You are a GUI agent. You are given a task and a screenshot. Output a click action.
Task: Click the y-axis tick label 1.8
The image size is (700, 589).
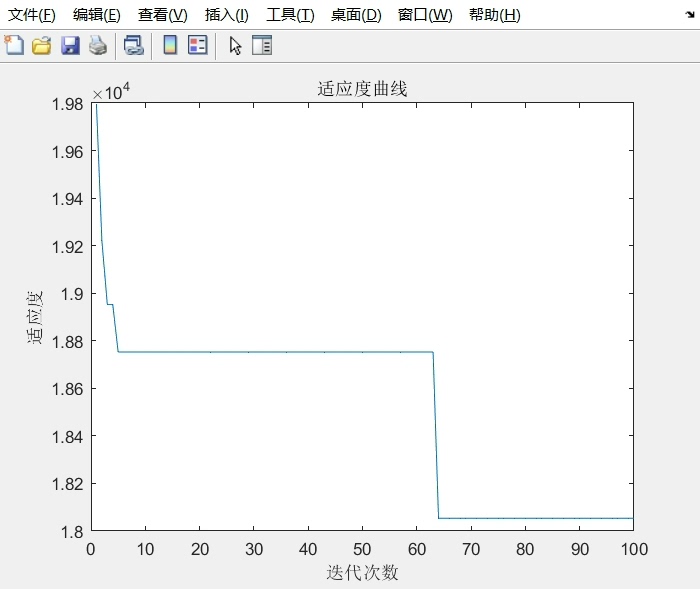72,532
